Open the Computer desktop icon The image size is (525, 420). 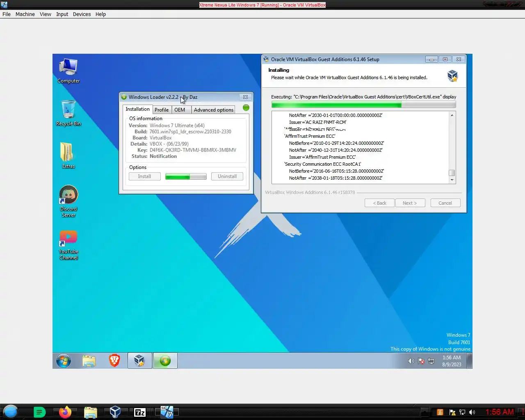pyautogui.click(x=68, y=71)
